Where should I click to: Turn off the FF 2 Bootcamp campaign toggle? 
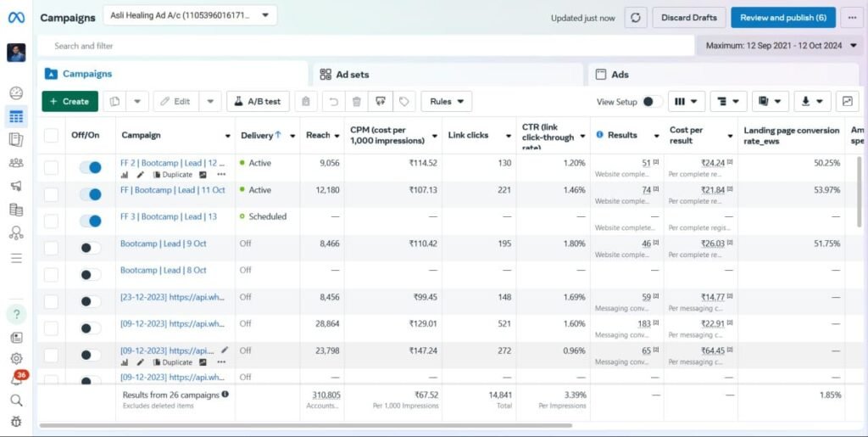(90, 168)
